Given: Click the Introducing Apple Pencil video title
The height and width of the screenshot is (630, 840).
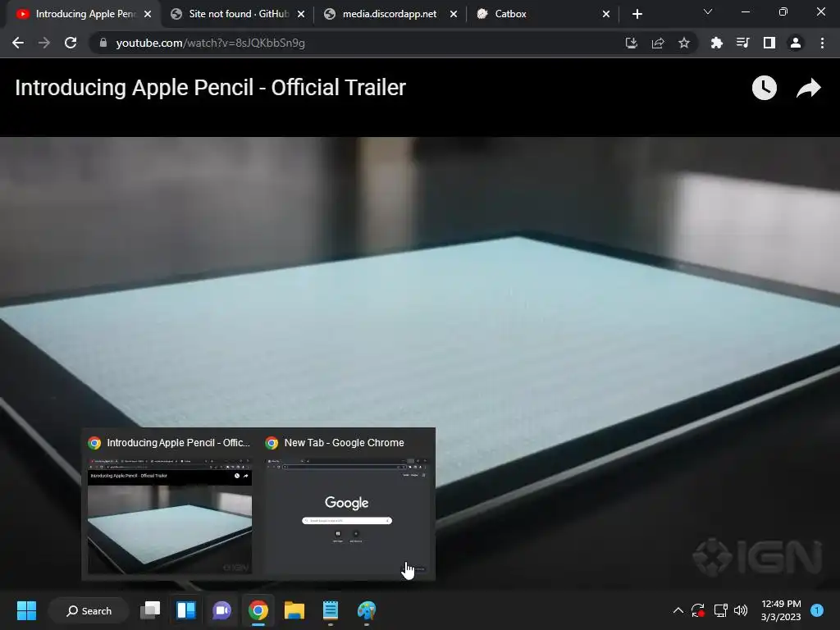Looking at the screenshot, I should point(211,87).
